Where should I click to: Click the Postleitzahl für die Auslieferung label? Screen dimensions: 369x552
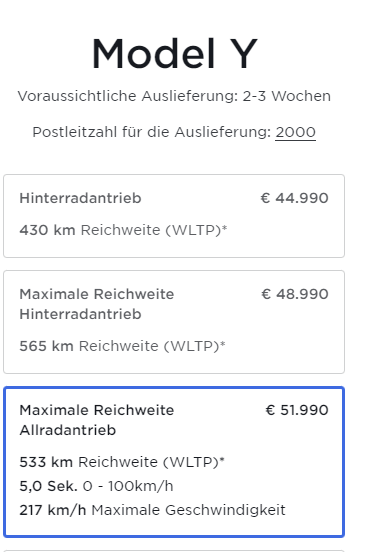click(x=152, y=132)
